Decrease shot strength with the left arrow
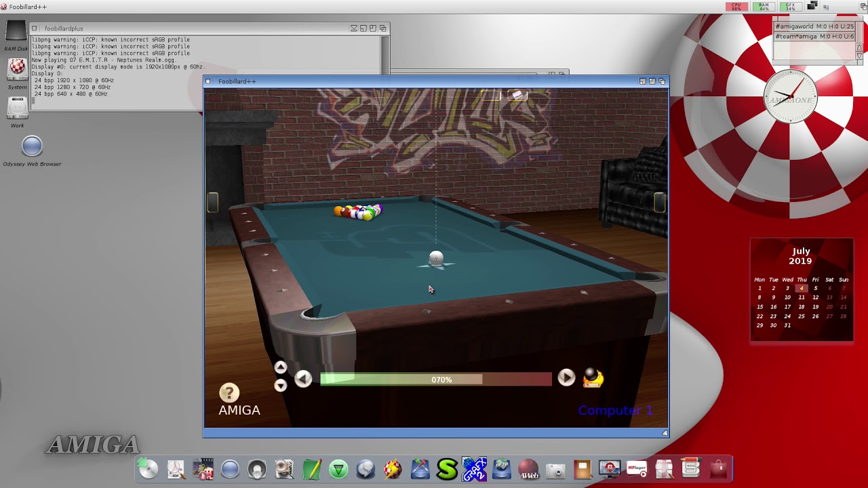This screenshot has height=488, width=868. click(x=303, y=379)
